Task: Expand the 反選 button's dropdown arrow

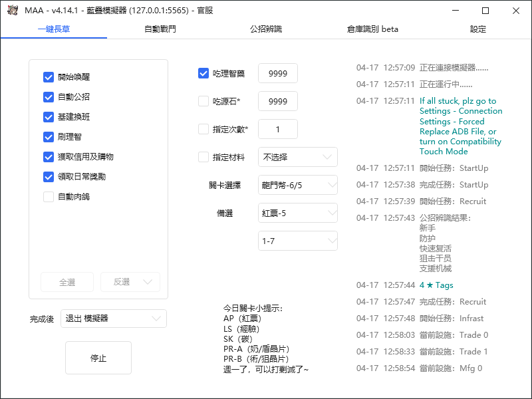Action: pos(148,282)
